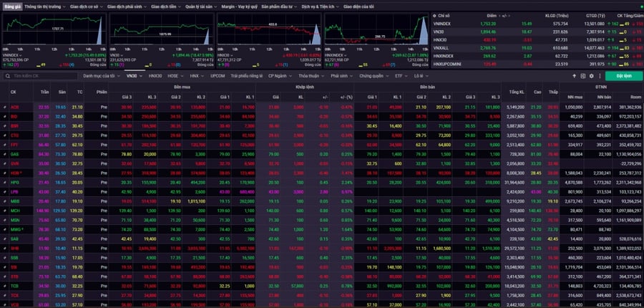Click HNXUPCOMINI row in index table
The width and height of the screenshot is (644, 308).
click(x=537, y=64)
